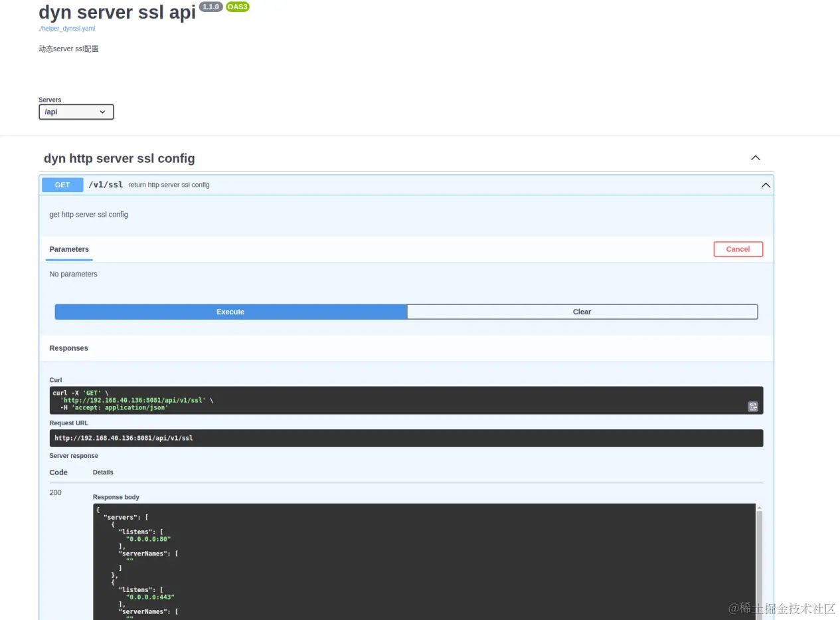Click the 200 response code
This screenshot has height=620, width=840.
[56, 492]
